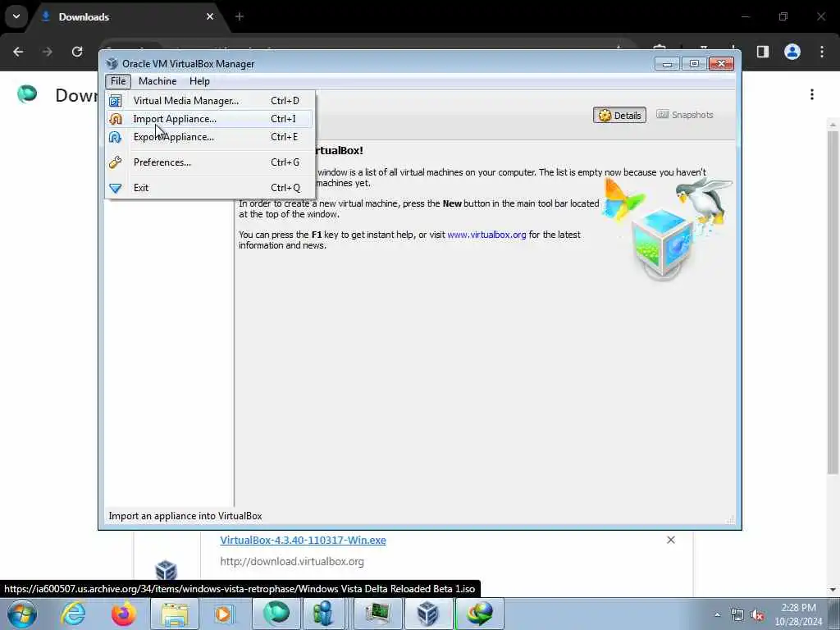The width and height of the screenshot is (840, 630).
Task: Switch to the teal browser taskbar icon
Action: coord(276,614)
